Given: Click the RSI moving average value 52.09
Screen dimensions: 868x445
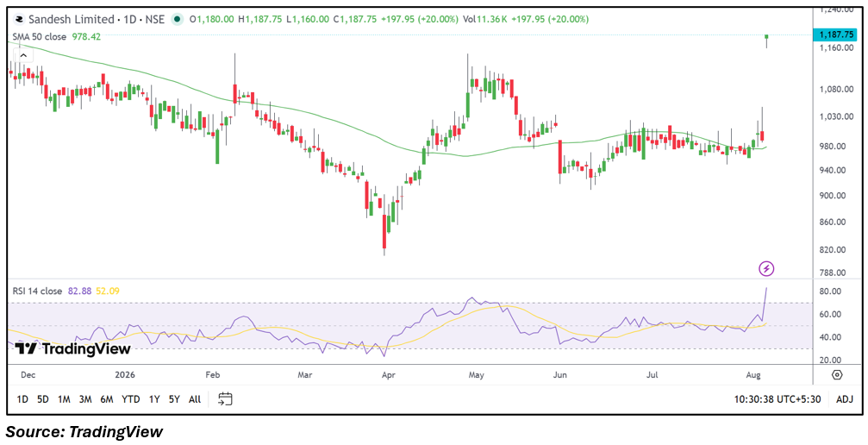Looking at the screenshot, I should click(x=108, y=291).
